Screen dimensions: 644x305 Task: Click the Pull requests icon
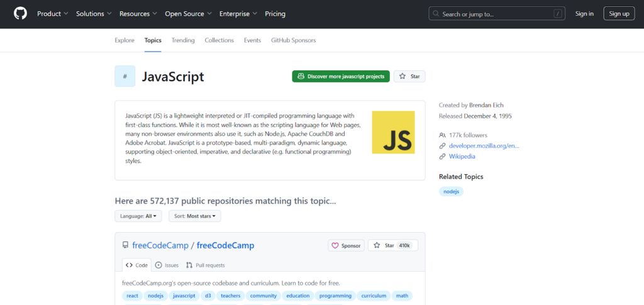coord(189,265)
